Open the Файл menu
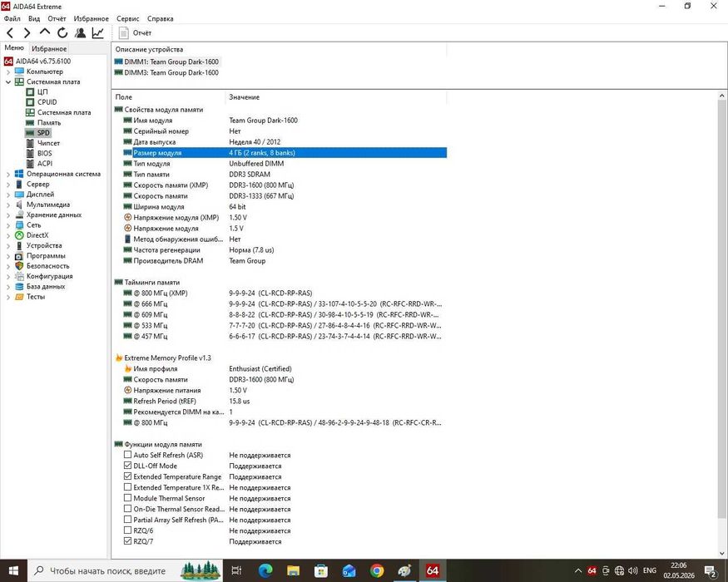728x582 pixels. [x=12, y=18]
